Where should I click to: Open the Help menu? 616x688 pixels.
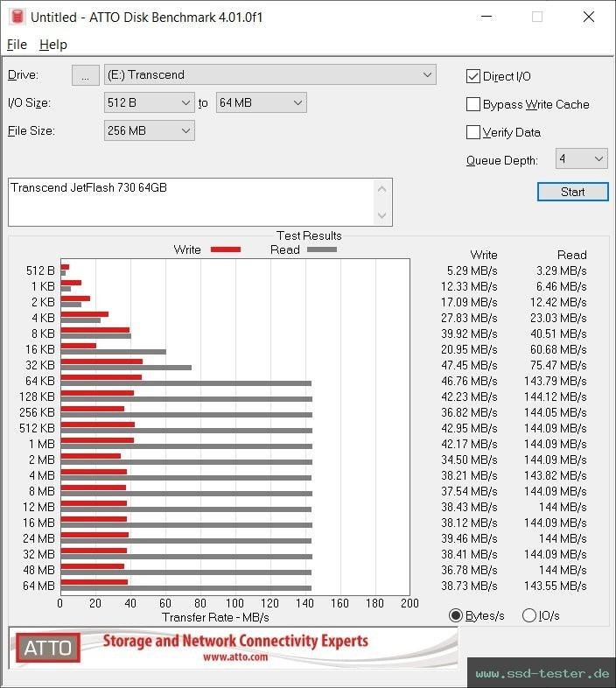tap(53, 45)
